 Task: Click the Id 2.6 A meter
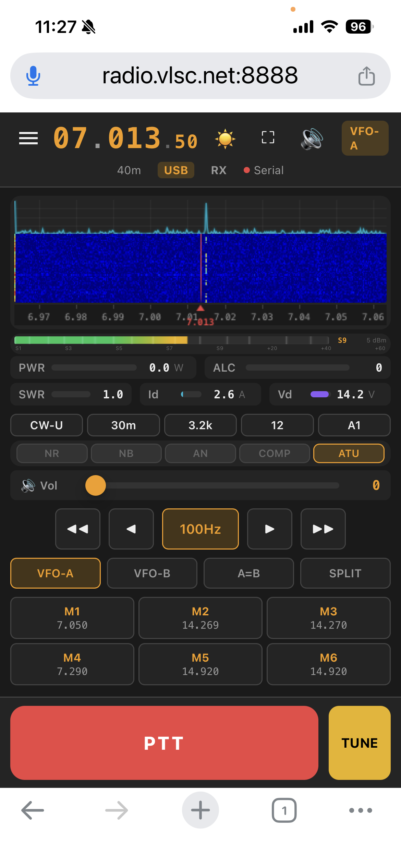[200, 394]
